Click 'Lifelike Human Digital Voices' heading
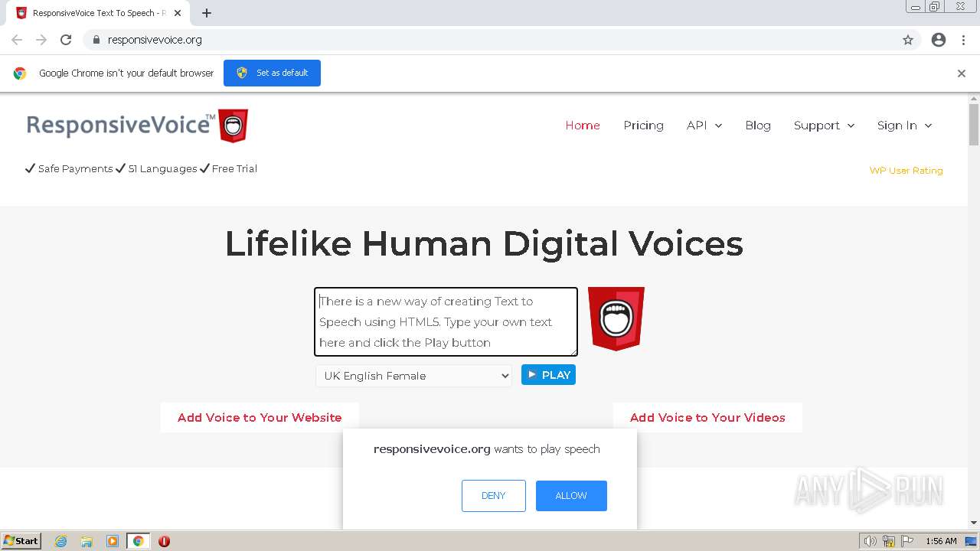This screenshot has width=980, height=551. point(484,244)
